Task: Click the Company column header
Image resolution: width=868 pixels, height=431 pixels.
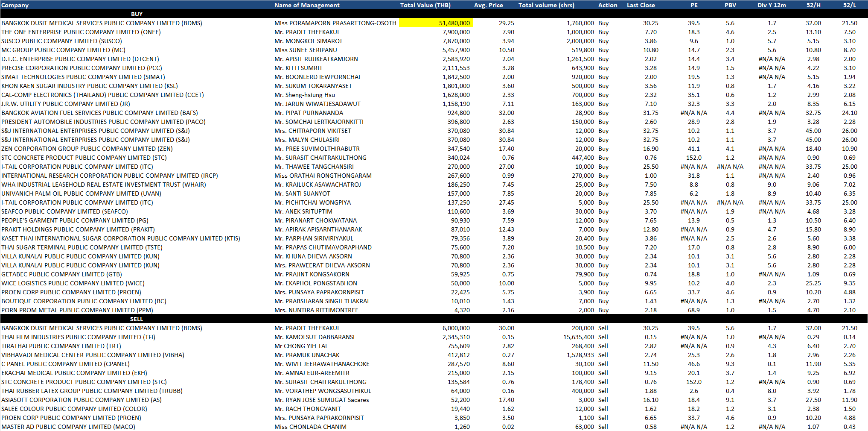Action: click(15, 5)
